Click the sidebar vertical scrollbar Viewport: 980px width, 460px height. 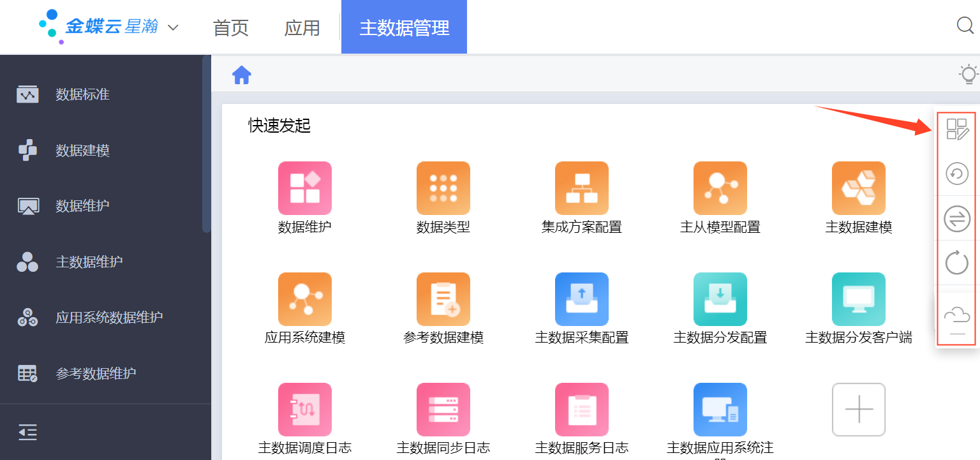(x=206, y=144)
